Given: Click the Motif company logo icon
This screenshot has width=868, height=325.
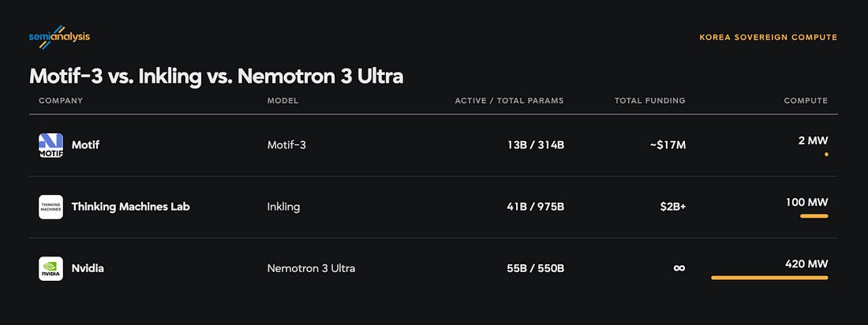Looking at the screenshot, I should [51, 145].
